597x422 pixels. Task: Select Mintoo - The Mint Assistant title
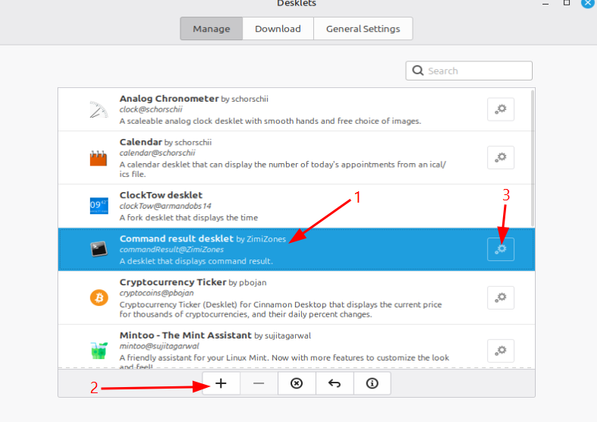click(185, 336)
